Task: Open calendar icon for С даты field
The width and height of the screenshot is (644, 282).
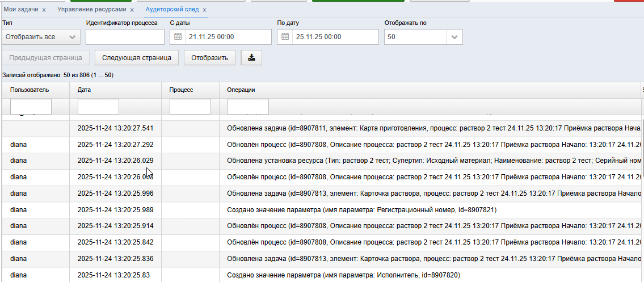Action: 178,37
